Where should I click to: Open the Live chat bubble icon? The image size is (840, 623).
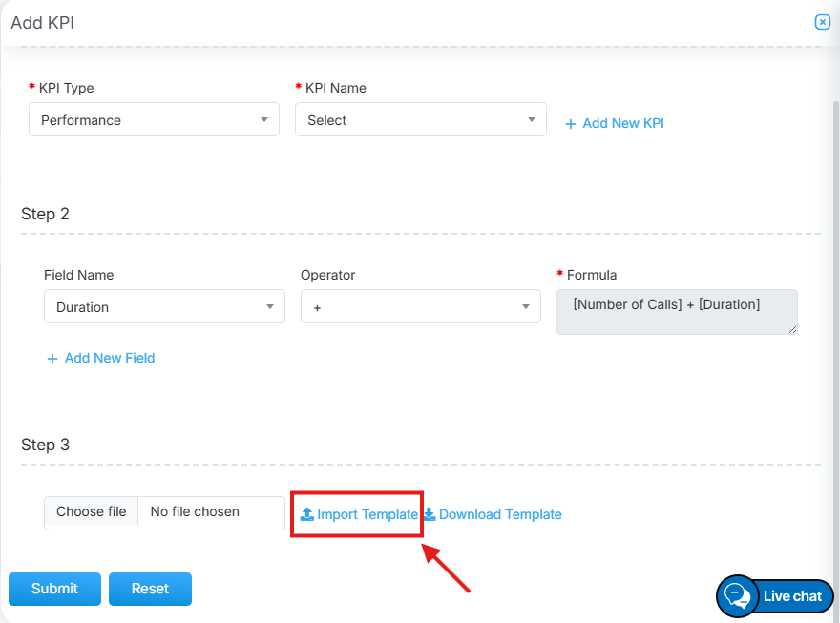coord(737,596)
